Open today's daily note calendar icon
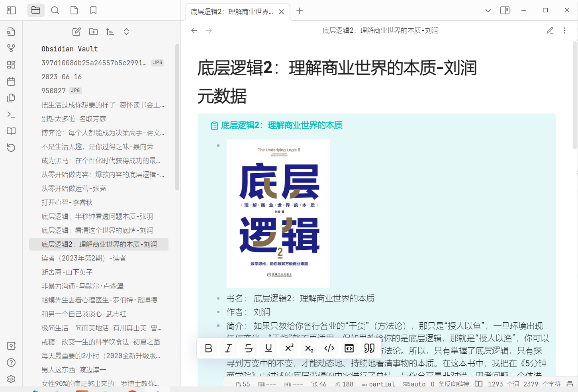The height and width of the screenshot is (392, 578). coord(11,81)
